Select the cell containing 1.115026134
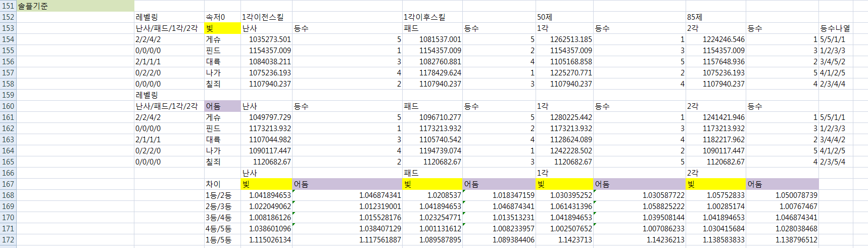The width and height of the screenshot is (868, 248). click(x=266, y=240)
